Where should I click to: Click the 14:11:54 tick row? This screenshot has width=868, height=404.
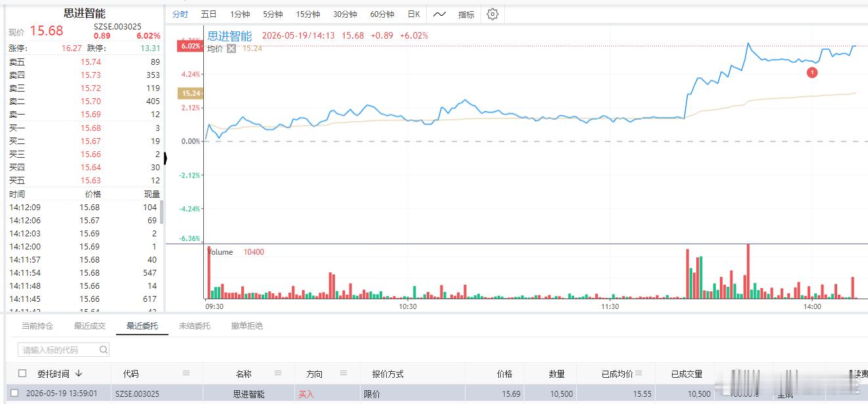click(83, 272)
